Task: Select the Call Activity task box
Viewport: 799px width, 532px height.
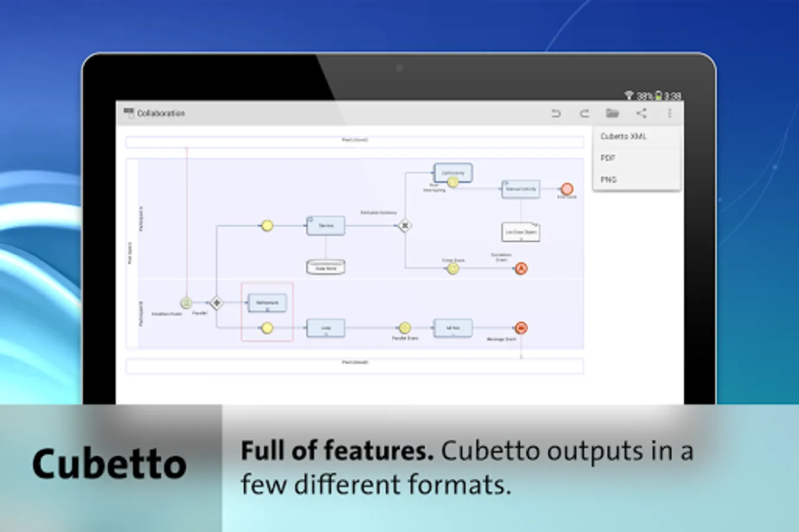Action: 453,172
